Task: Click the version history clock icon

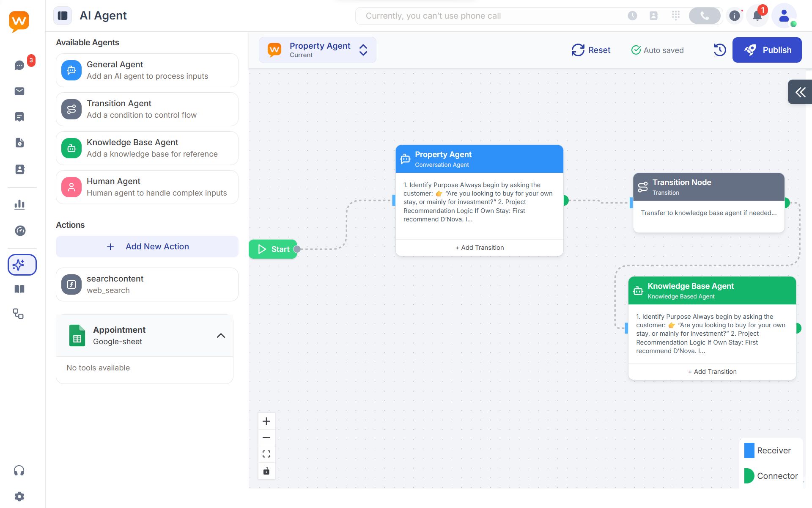Action: coord(719,50)
